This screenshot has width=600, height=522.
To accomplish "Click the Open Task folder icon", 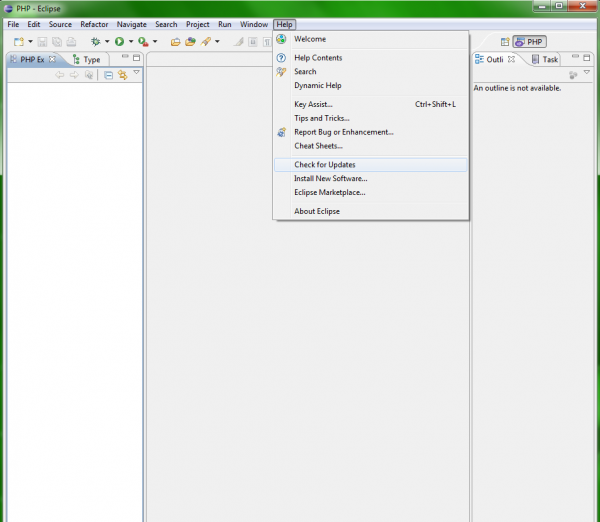I will tap(190, 41).
